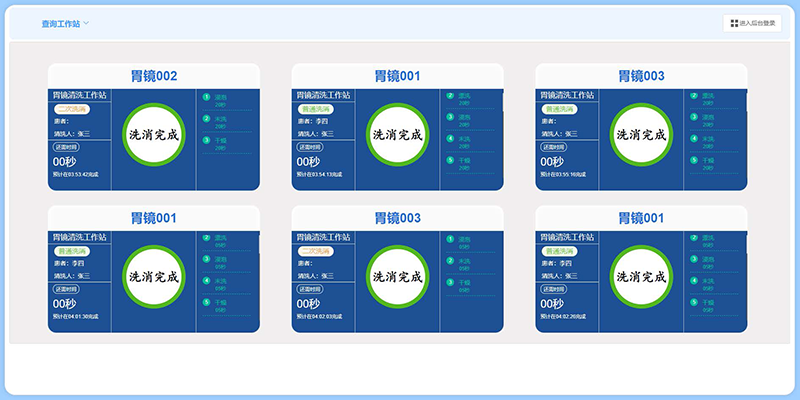Select text 预计在04:02:03完成
800x400 pixels.
coord(319,317)
